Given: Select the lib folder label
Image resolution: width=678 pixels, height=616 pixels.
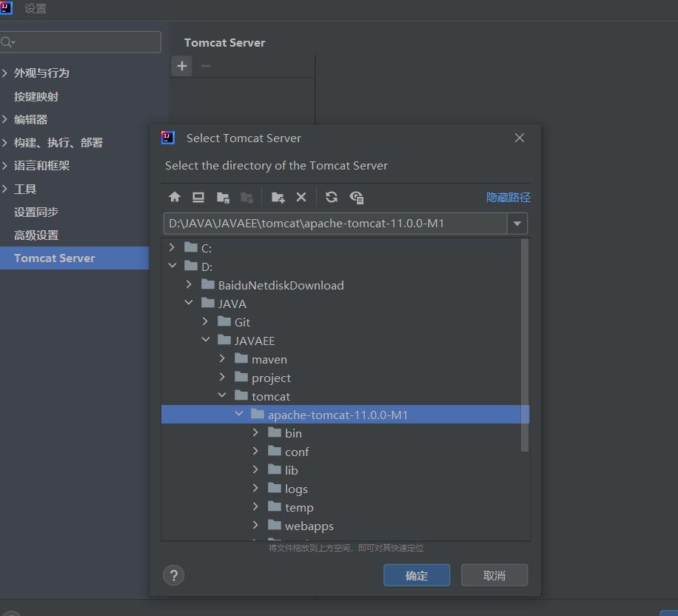Looking at the screenshot, I should click(292, 471).
